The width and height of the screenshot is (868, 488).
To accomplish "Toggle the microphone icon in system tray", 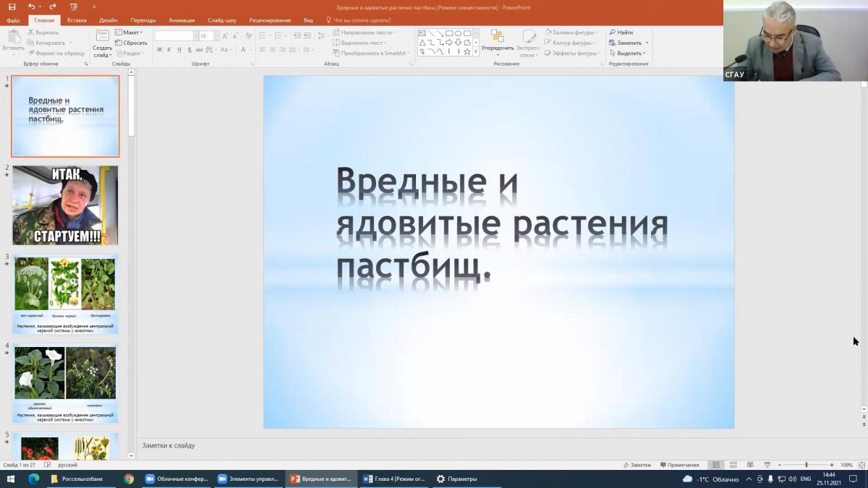I will [x=770, y=479].
